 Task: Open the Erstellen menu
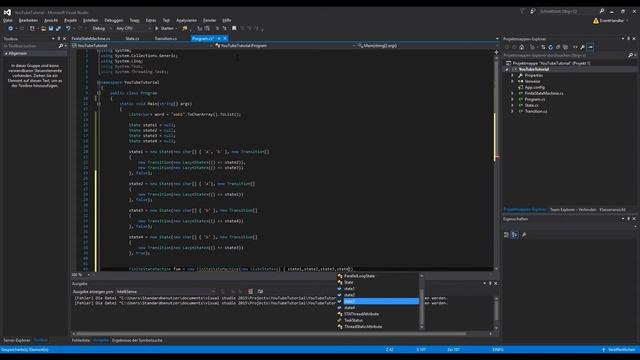click(x=90, y=20)
